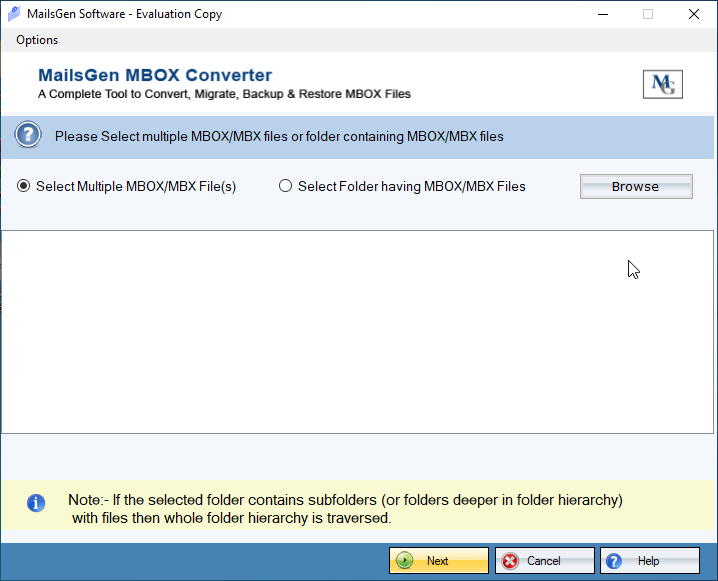Click inside the empty file list area

point(357,332)
